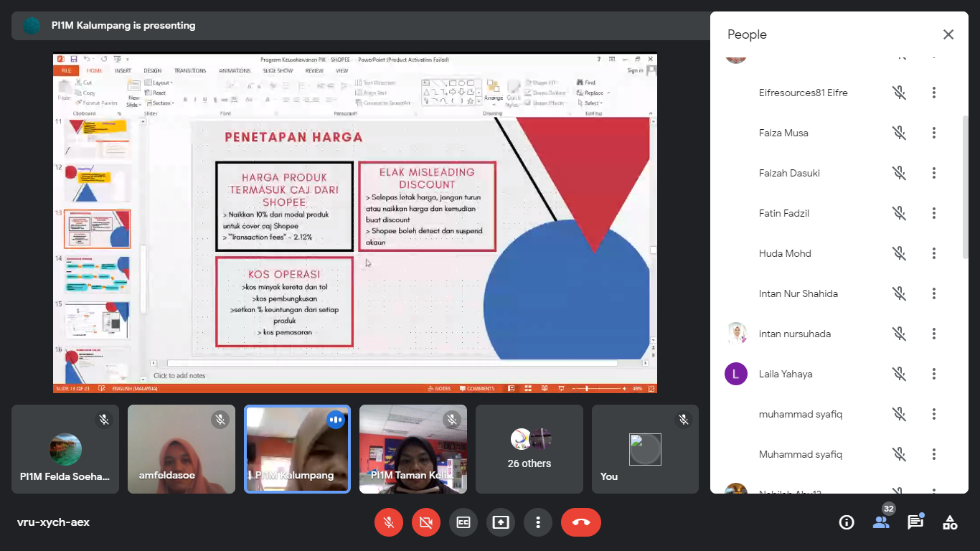Select the PI1M Kalumpang video tile
Viewport: 980px width, 551px height.
(297, 449)
